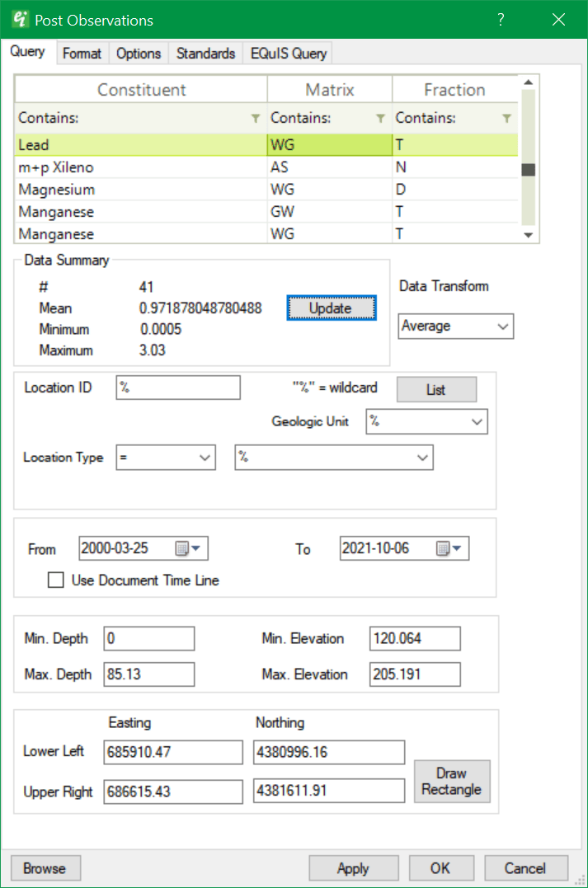The width and height of the screenshot is (588, 888).
Task: Click the Browse button
Action: (45, 868)
